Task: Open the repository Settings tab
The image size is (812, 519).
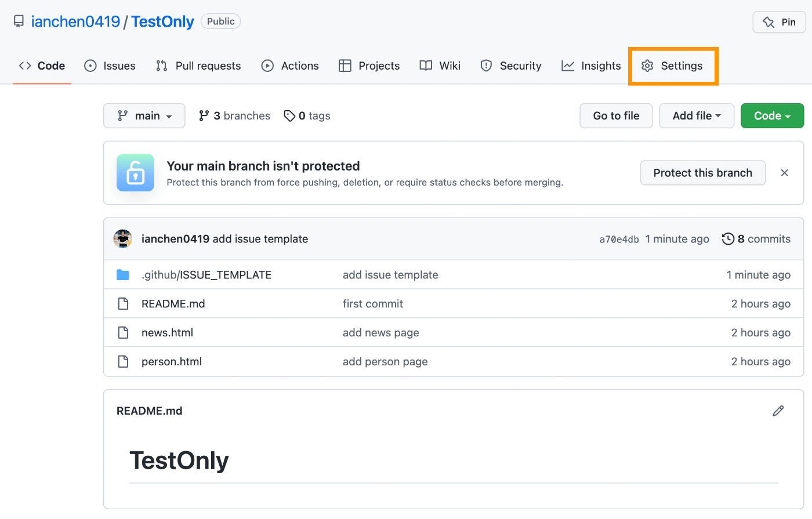Action: tap(673, 66)
